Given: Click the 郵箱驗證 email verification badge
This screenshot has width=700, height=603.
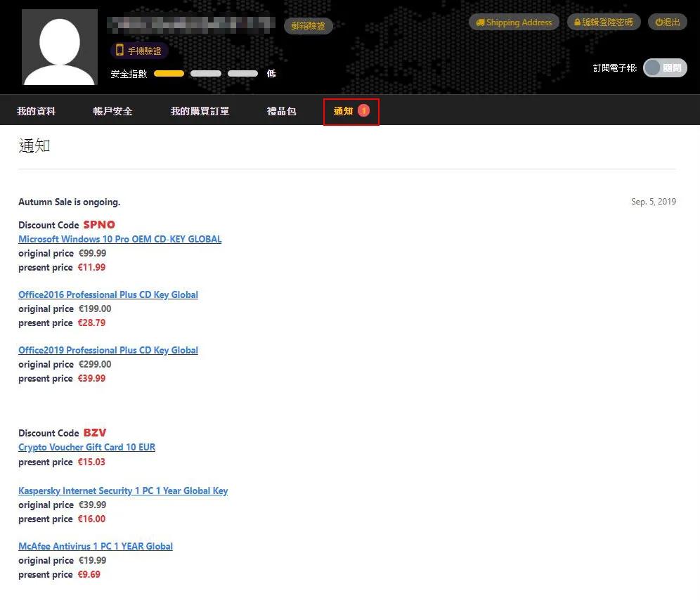Looking at the screenshot, I should tap(308, 26).
